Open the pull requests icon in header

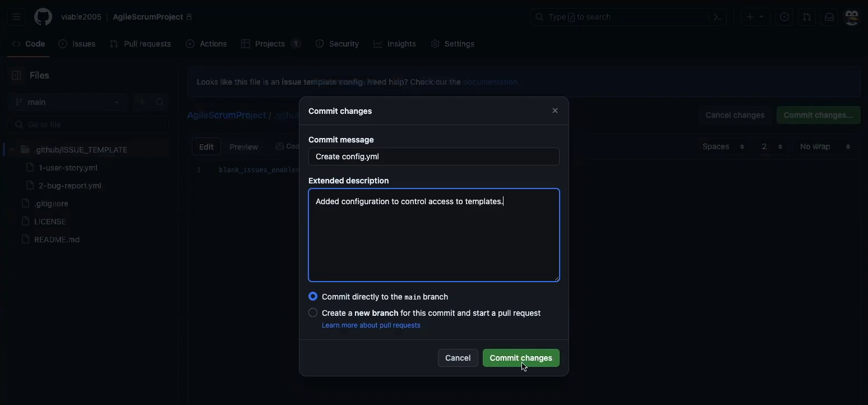[806, 17]
